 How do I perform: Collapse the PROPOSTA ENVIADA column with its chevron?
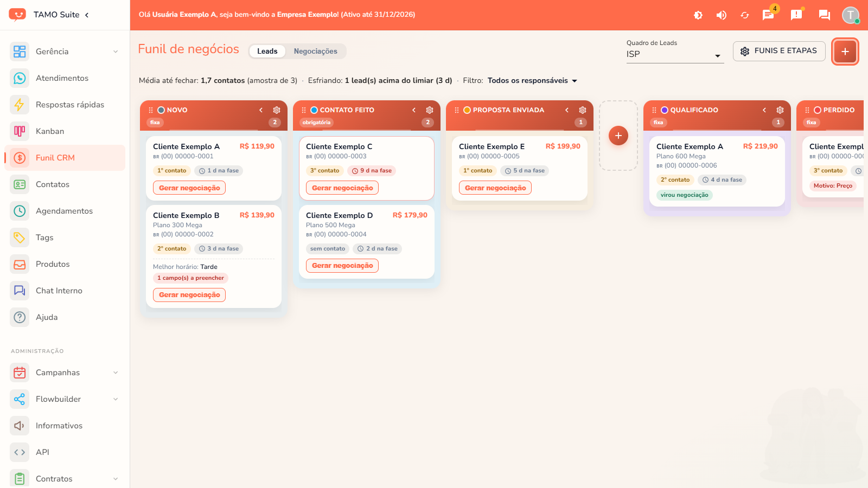pyautogui.click(x=567, y=110)
